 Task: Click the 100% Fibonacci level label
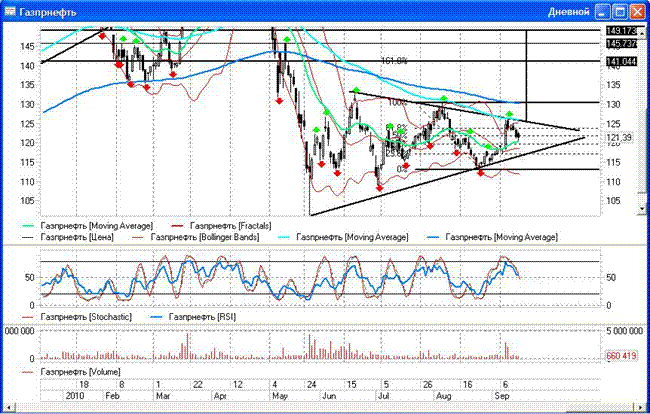pos(397,103)
